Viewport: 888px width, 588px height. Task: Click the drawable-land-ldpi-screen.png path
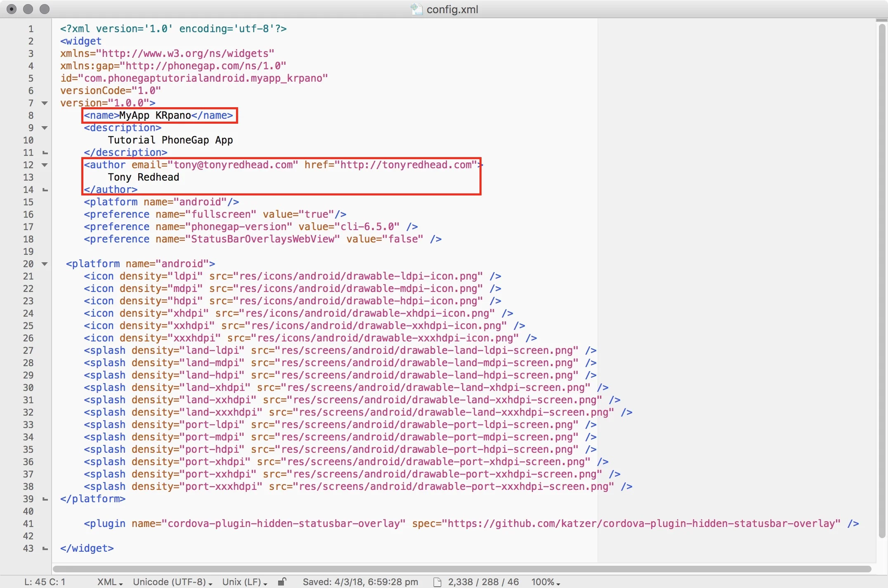(427, 350)
